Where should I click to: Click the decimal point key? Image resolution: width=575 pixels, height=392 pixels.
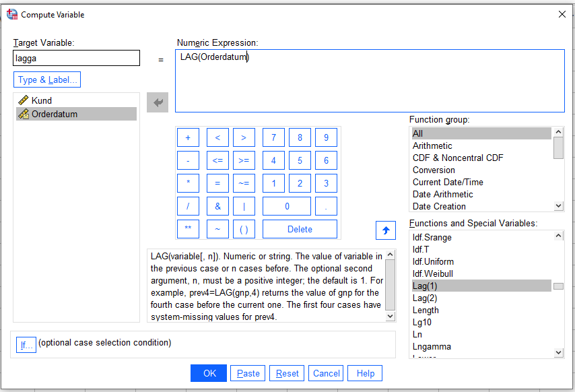coord(326,206)
